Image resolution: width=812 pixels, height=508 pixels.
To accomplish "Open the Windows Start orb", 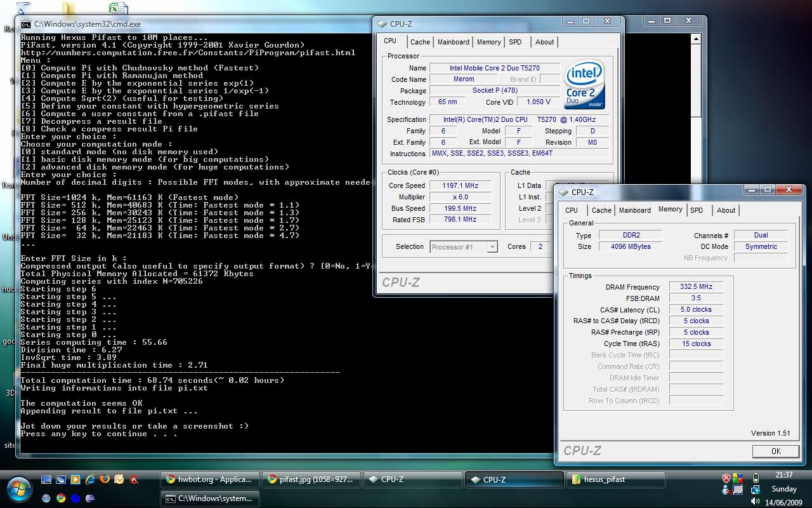I will point(19,489).
